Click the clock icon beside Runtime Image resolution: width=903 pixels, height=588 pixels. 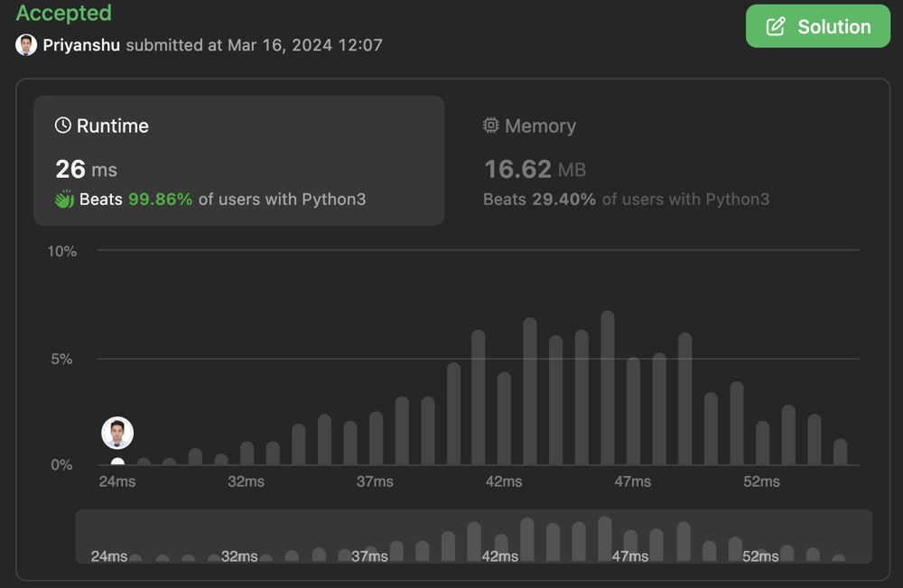point(63,125)
